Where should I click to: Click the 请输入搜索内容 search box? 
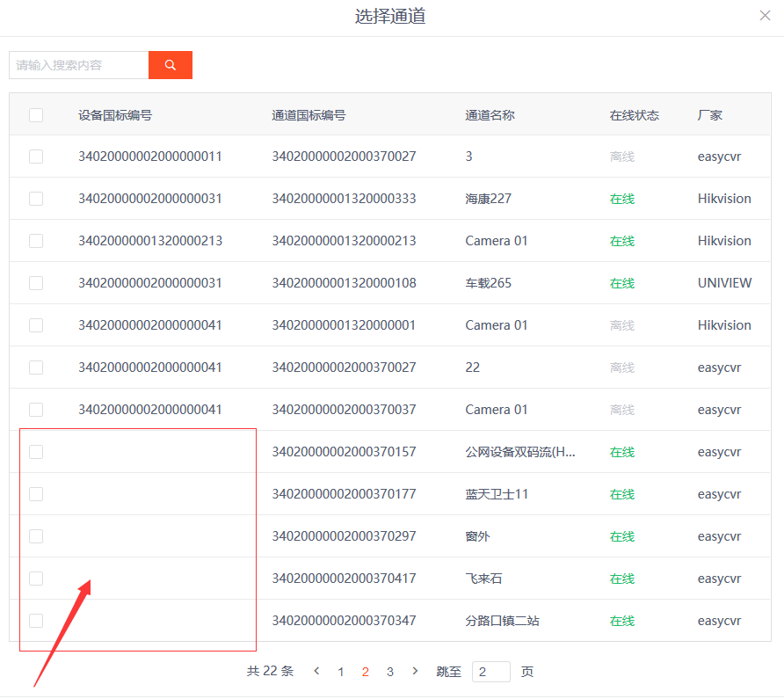pyautogui.click(x=79, y=65)
